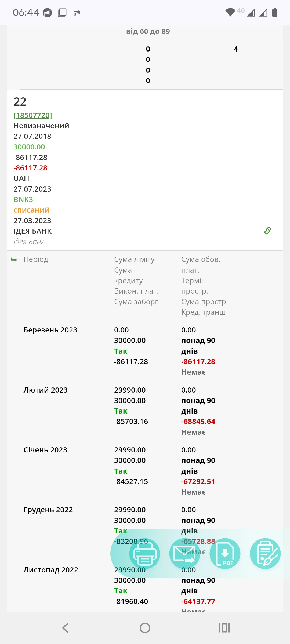
Task: Tap the від 60 до 89 header
Action: 148,31
